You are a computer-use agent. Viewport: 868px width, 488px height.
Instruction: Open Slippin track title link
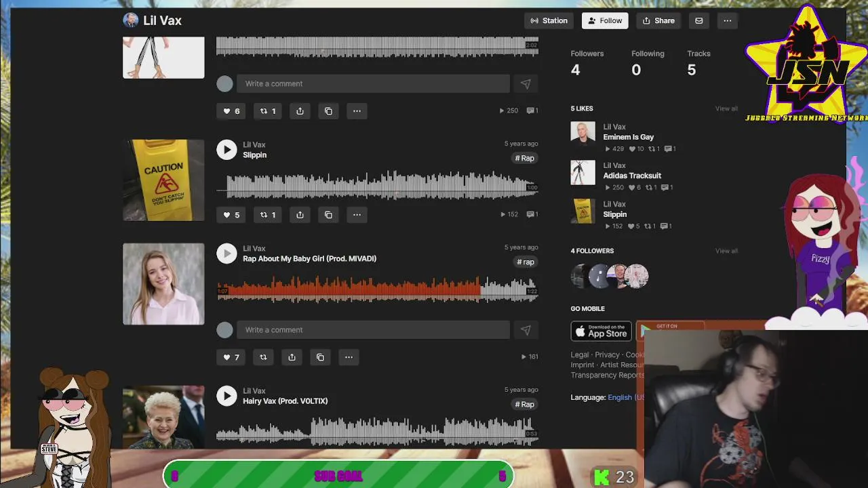pyautogui.click(x=255, y=155)
